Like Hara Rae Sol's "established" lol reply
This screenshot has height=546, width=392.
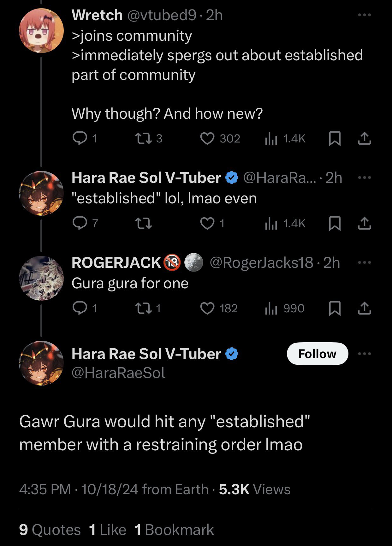click(x=207, y=224)
